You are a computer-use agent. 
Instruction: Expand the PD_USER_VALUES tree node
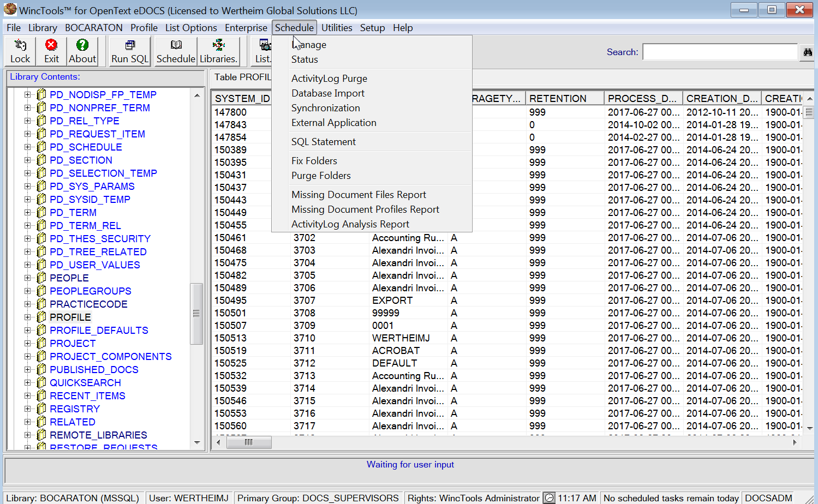(28, 265)
